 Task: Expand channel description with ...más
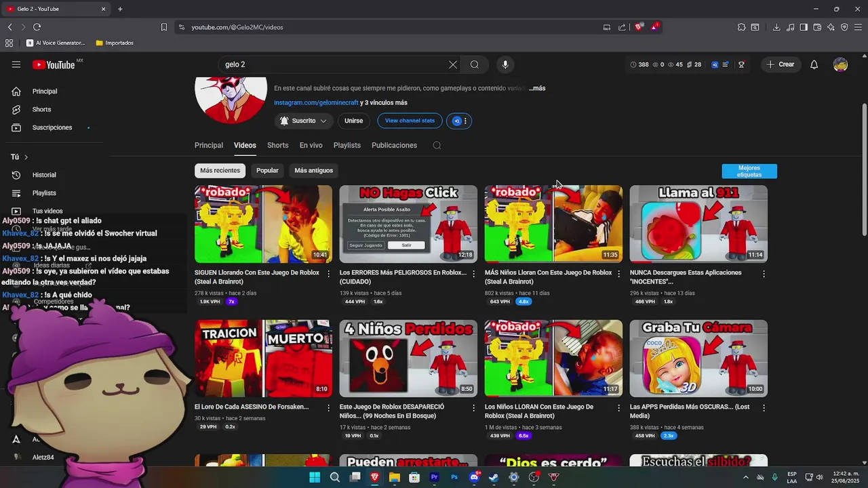click(x=537, y=88)
